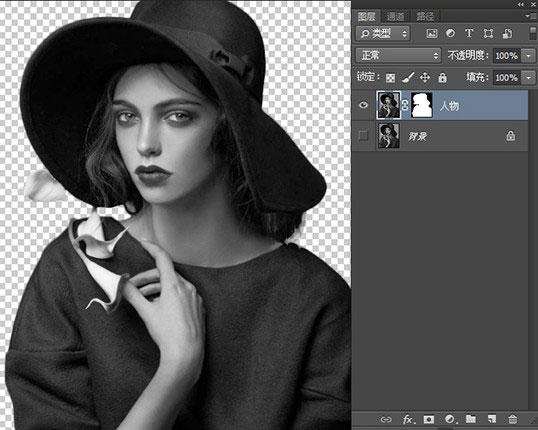Switch to the 通道 (Channels) tab
The height and width of the screenshot is (430, 538).
396,16
